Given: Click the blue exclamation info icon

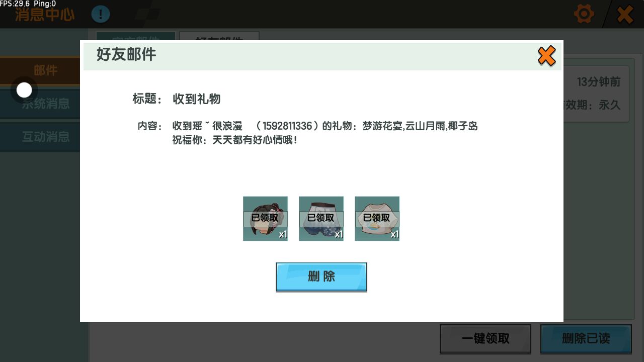Looking at the screenshot, I should coord(101,14).
